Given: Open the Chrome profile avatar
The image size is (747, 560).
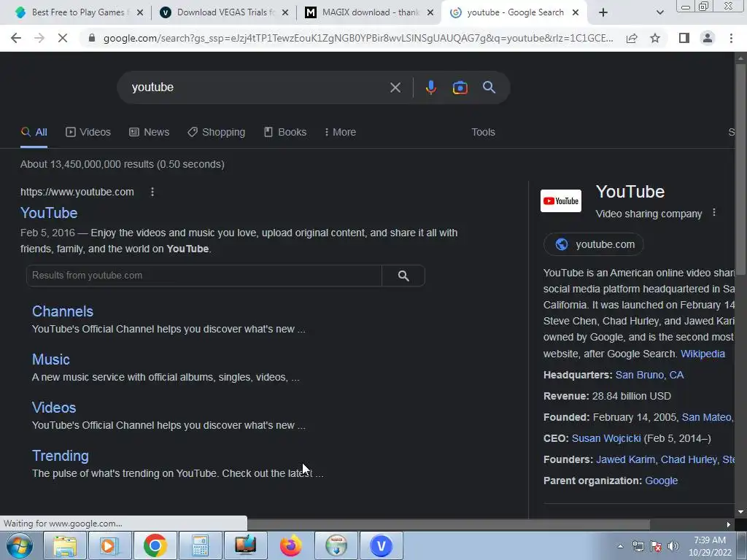Looking at the screenshot, I should pos(708,38).
